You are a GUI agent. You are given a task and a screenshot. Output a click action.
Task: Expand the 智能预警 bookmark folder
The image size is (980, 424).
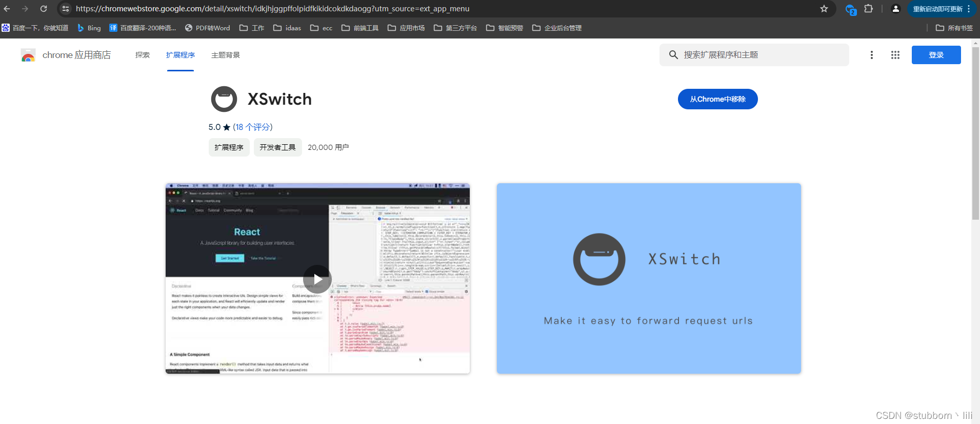tap(505, 28)
